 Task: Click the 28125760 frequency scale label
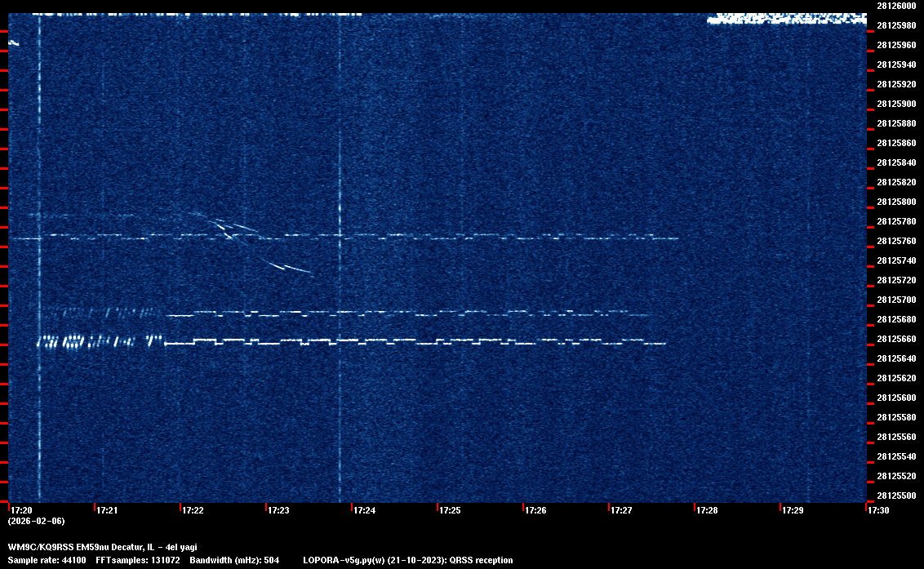tap(895, 241)
